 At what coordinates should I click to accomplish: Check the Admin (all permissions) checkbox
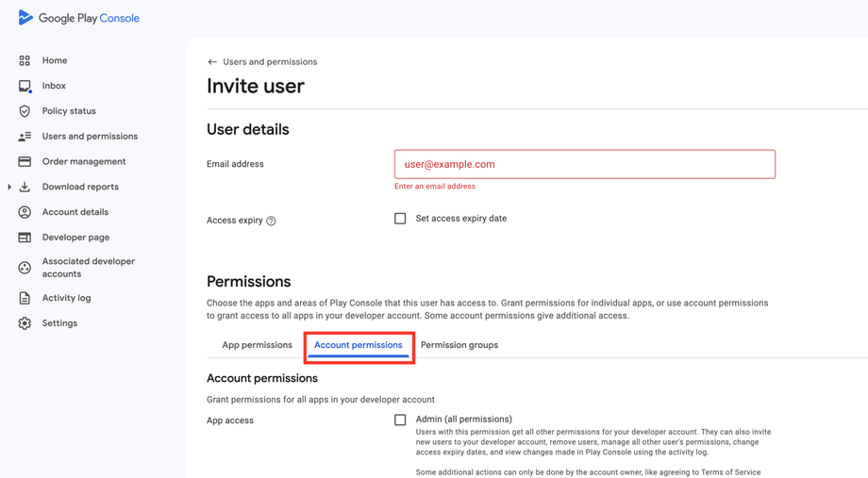pos(400,420)
